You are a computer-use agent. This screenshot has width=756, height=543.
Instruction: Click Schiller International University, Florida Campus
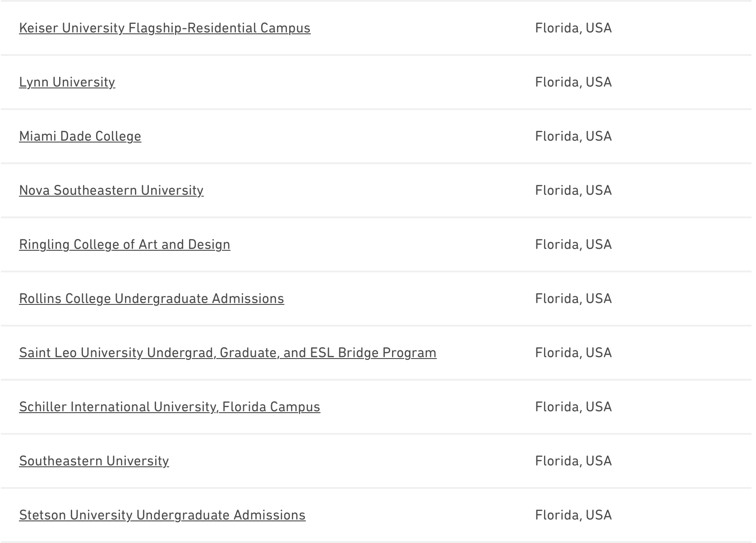click(170, 407)
